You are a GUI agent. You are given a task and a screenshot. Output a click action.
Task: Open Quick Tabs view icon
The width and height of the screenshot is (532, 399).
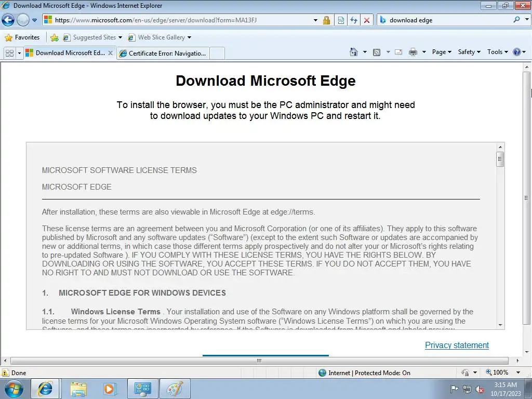point(10,54)
